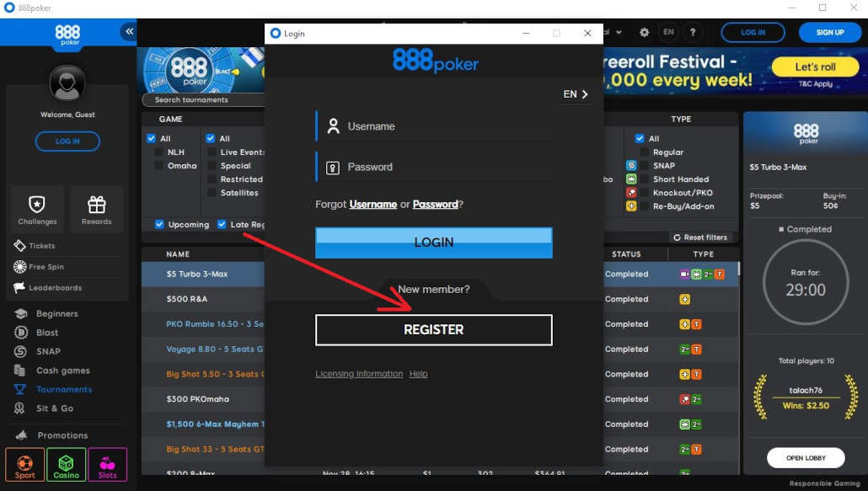Open Free Spin wheel item
868x491 pixels.
point(38,266)
